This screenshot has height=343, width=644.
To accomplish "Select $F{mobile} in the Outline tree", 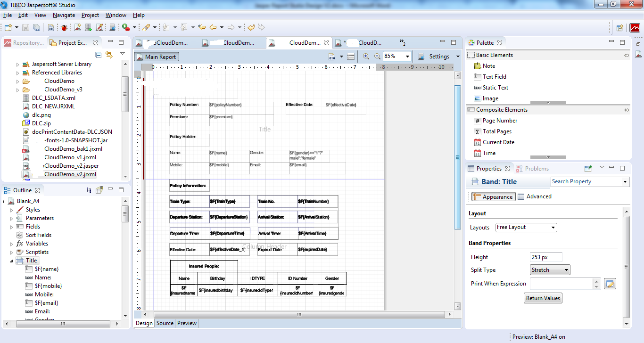I will [x=43, y=286].
